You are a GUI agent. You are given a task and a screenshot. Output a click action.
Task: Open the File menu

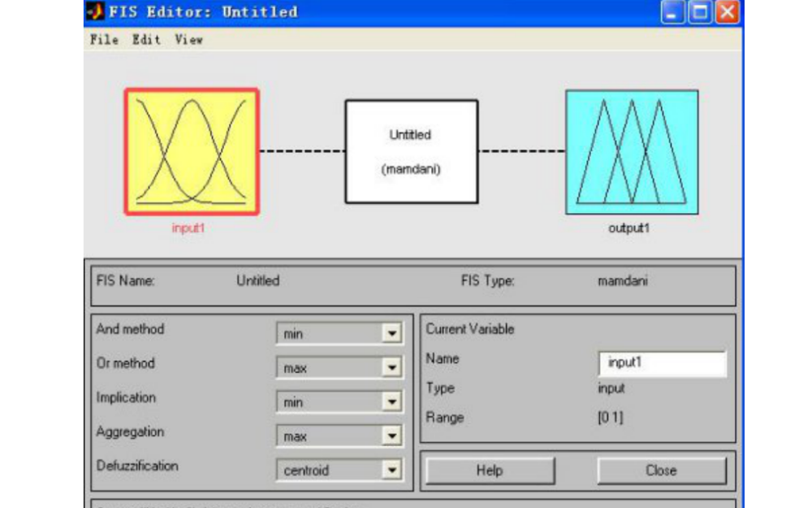click(x=104, y=39)
